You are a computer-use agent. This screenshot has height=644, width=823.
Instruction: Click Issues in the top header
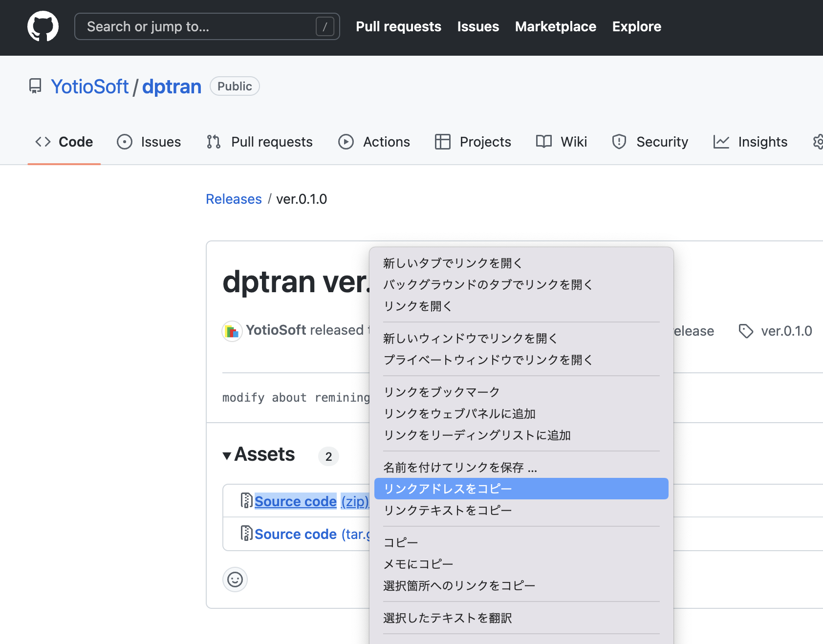click(x=478, y=26)
